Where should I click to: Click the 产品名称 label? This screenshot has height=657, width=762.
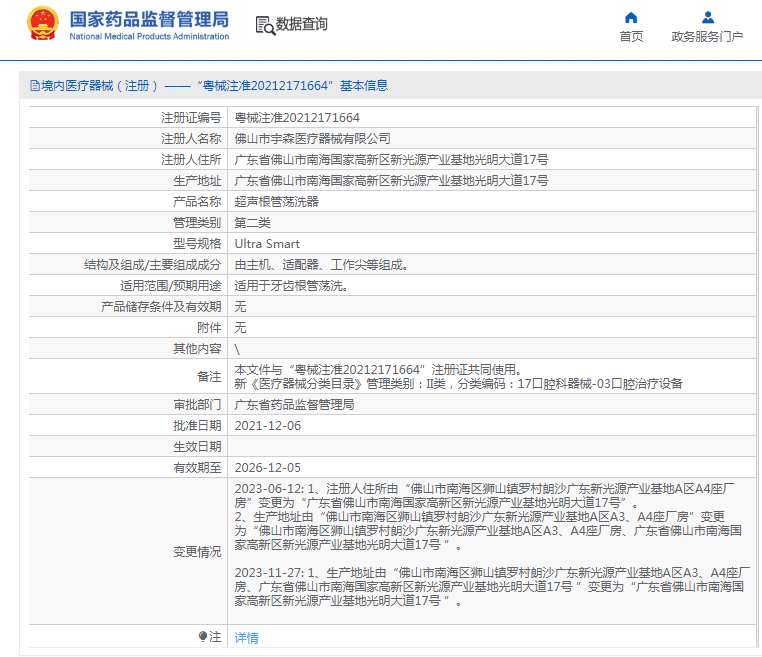click(197, 202)
